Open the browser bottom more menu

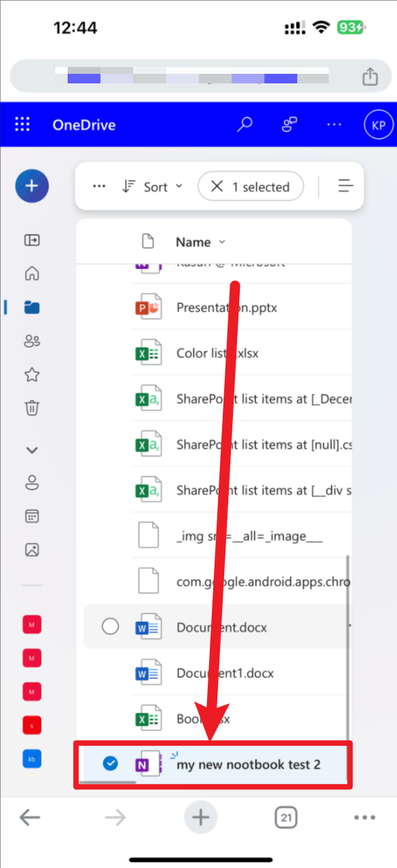pyautogui.click(x=365, y=817)
